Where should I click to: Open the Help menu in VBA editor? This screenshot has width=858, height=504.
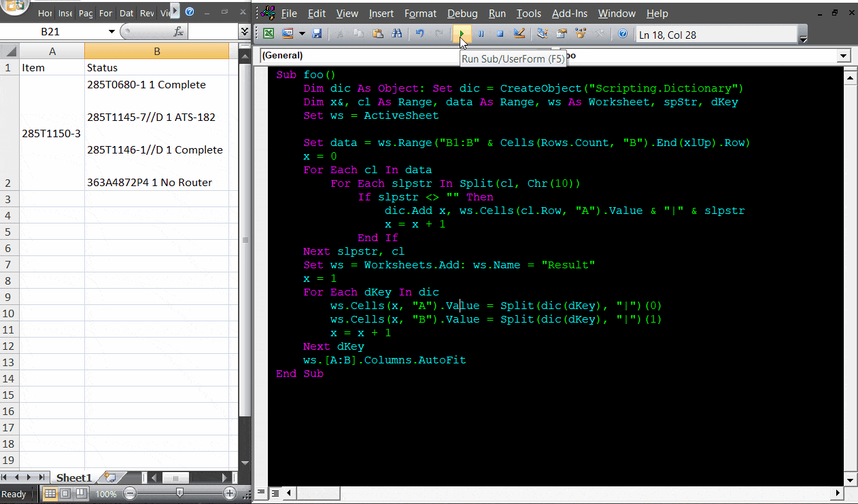pos(657,14)
